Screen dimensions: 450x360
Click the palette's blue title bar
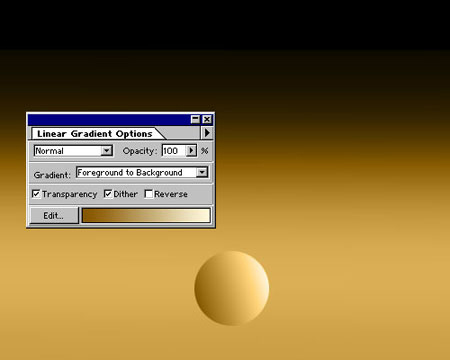click(x=109, y=119)
